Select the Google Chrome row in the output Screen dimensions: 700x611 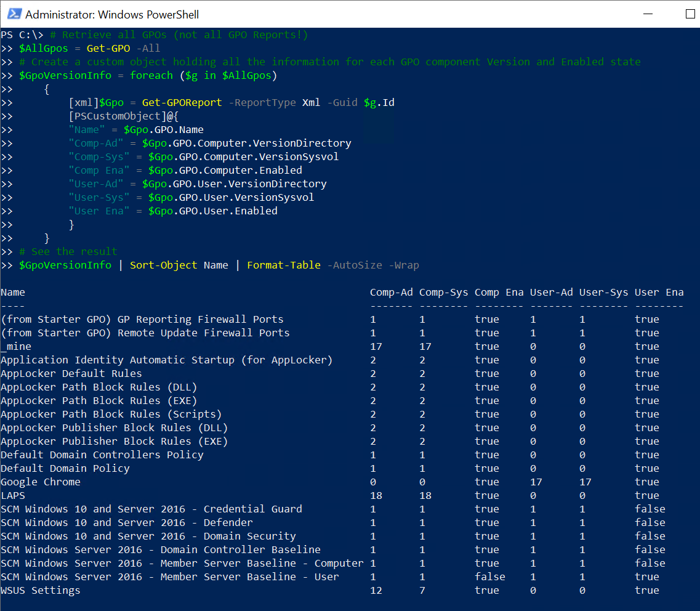[x=41, y=482]
